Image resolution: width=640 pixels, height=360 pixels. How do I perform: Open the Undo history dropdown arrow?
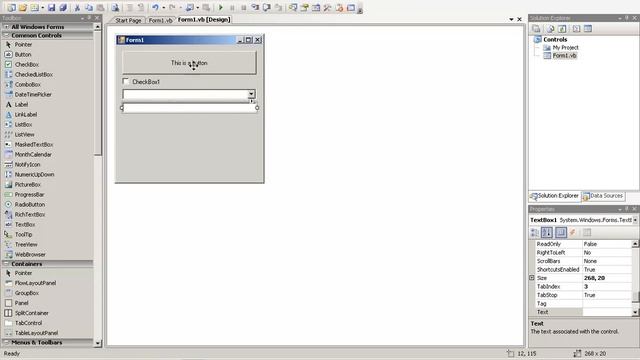(x=163, y=7)
